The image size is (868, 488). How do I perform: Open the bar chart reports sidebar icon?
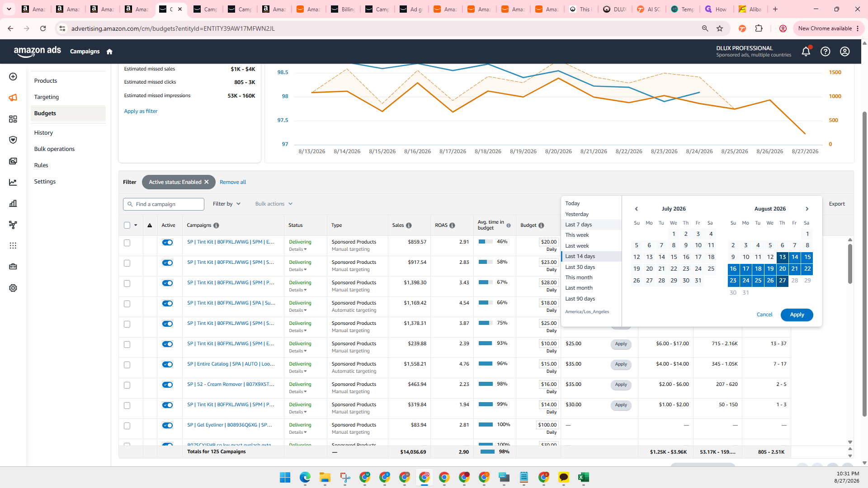tap(13, 203)
